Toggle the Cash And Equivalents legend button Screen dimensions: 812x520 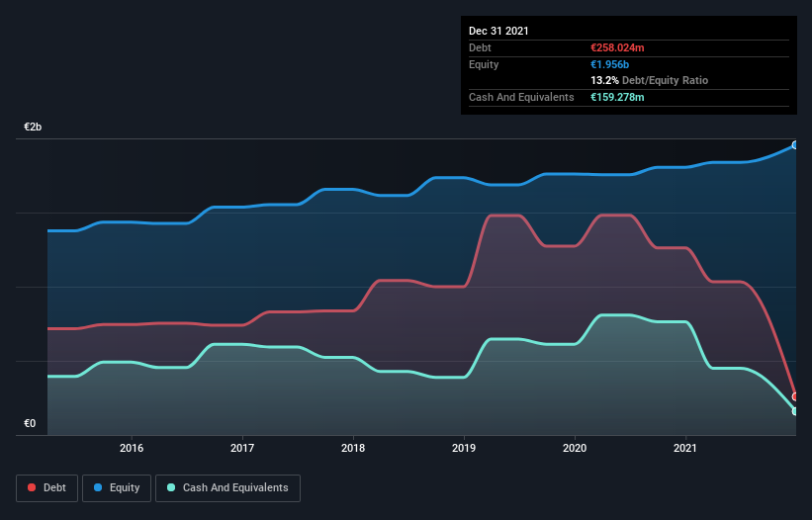(x=227, y=488)
